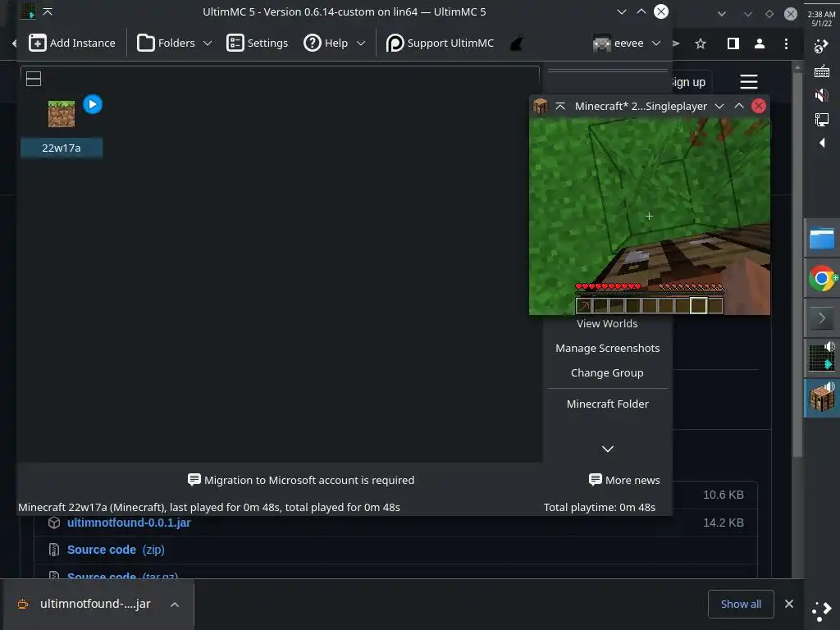This screenshot has height=630, width=840.
Task: Click the display configuration tray icon
Action: click(822, 119)
